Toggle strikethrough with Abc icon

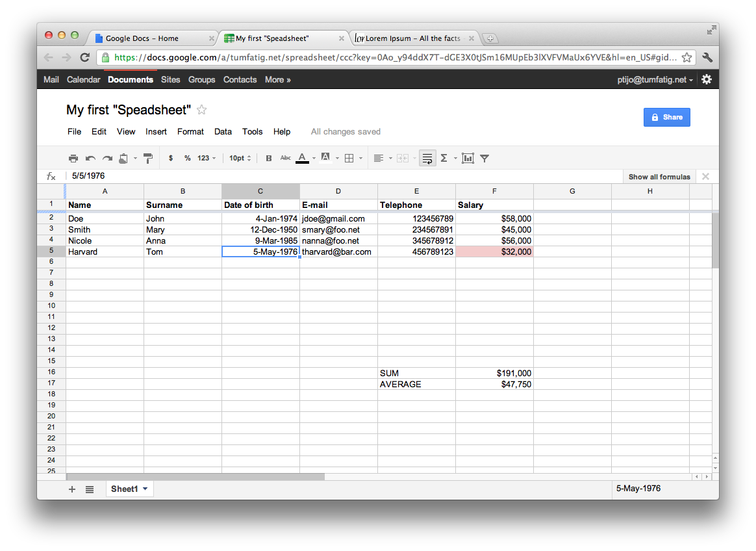(285, 159)
